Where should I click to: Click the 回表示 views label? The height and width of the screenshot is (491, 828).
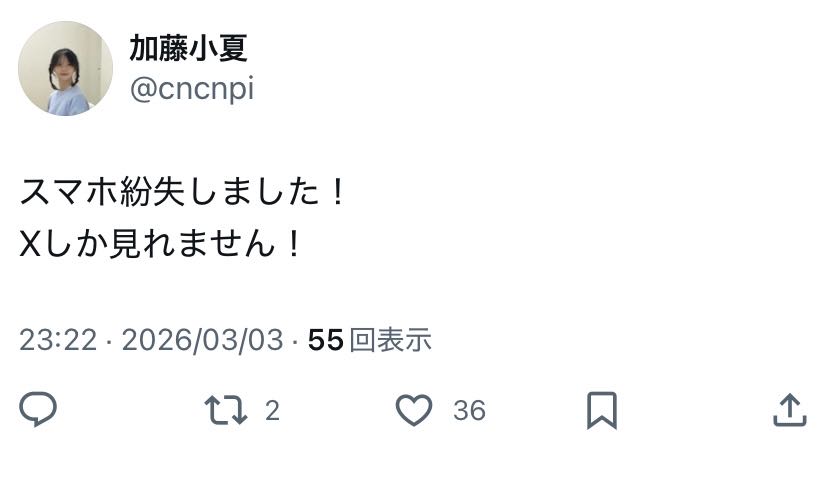pos(391,340)
